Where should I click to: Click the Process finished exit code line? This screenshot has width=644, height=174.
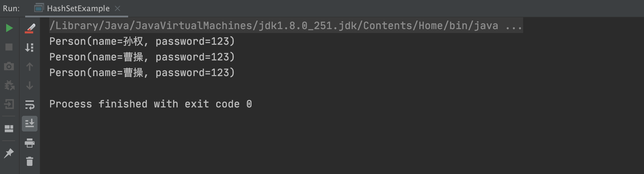[151, 104]
